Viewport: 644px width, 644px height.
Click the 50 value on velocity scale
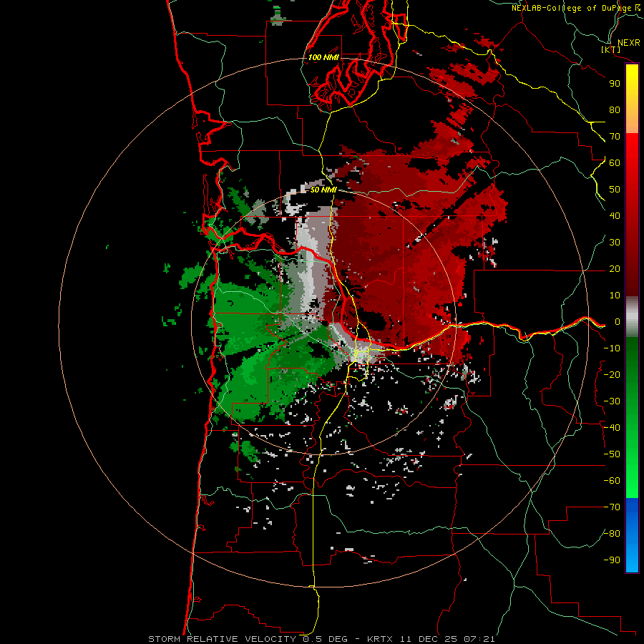[x=615, y=190]
